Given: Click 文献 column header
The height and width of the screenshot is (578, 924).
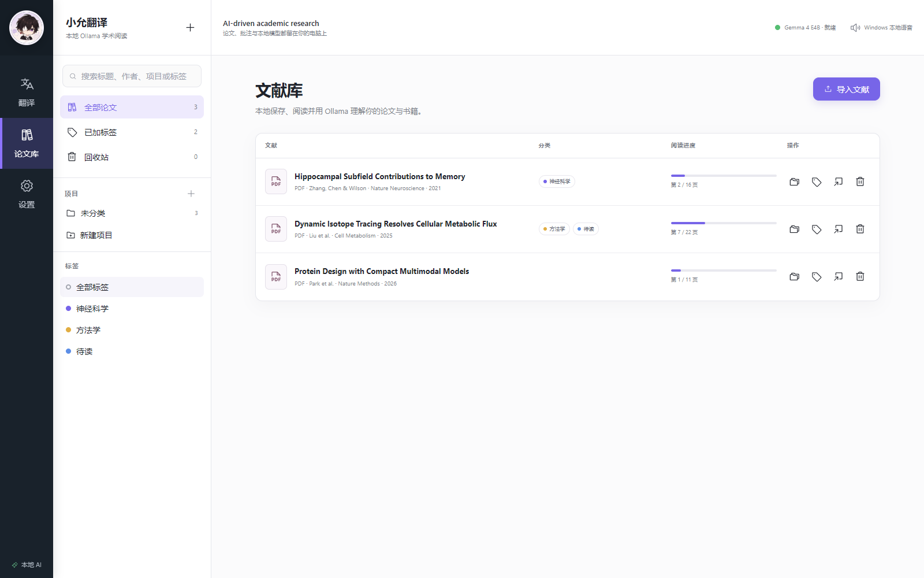Looking at the screenshot, I should pyautogui.click(x=271, y=146).
